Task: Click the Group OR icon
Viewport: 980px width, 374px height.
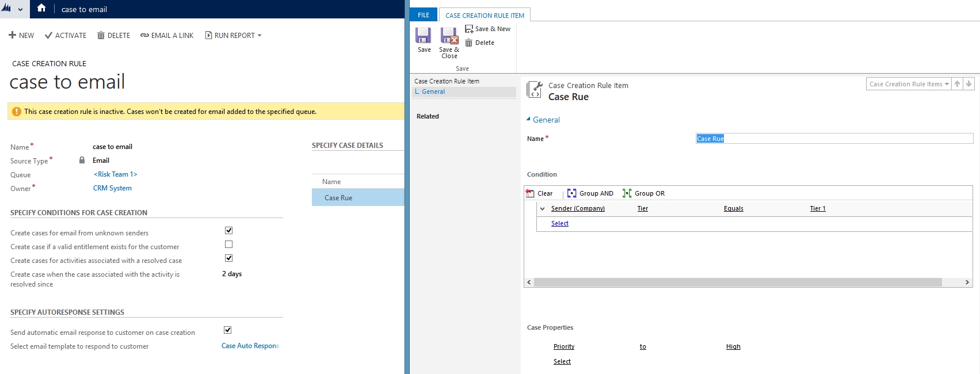Action: tap(627, 193)
